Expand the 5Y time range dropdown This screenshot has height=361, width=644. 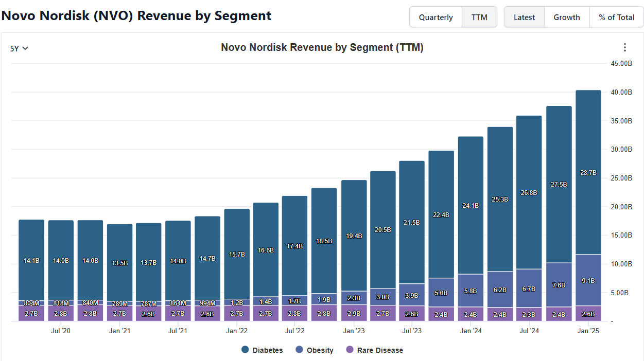19,48
